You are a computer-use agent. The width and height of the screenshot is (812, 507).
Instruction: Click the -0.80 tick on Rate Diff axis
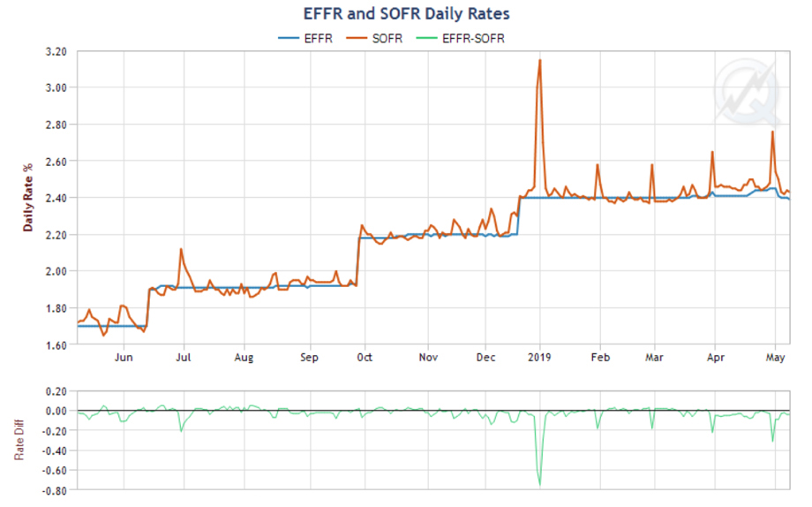[55, 489]
